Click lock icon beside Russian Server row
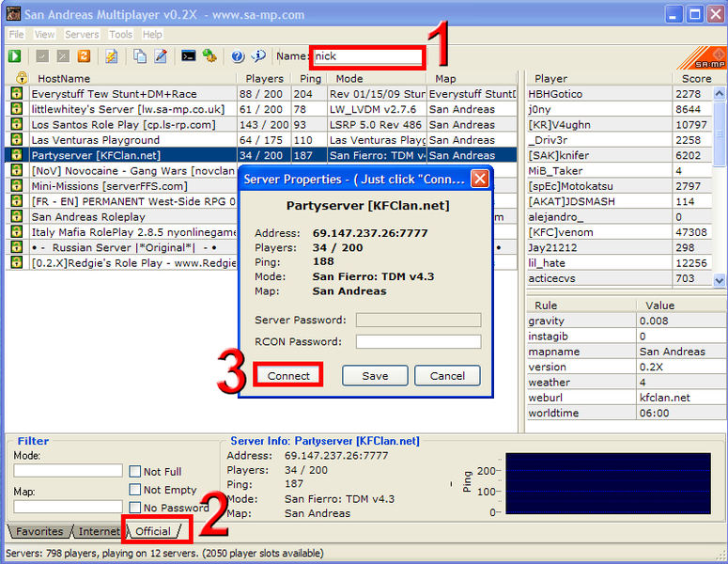 pyautogui.click(x=17, y=246)
